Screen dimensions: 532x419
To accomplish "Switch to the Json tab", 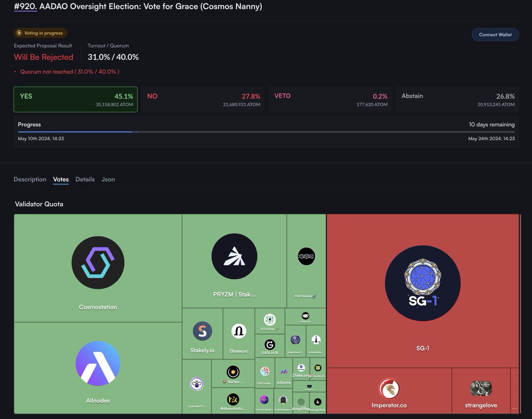I will [108, 179].
